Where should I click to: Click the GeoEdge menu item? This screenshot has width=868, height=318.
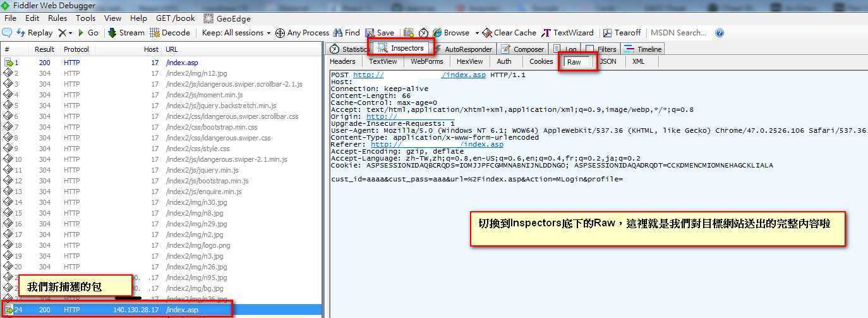tap(227, 18)
